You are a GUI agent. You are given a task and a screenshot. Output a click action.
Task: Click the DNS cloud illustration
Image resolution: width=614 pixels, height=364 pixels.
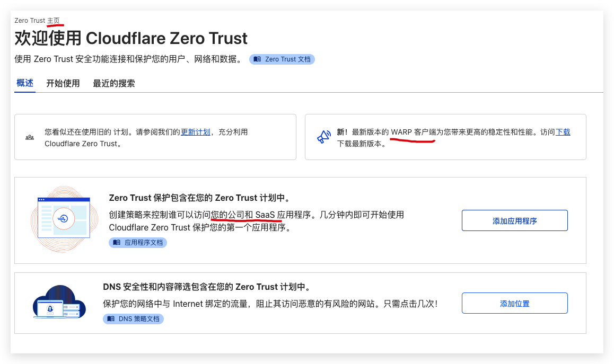point(59,302)
